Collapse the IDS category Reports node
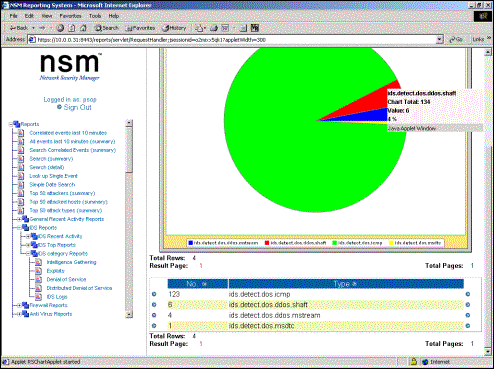The width and height of the screenshot is (494, 369). tap(28, 254)
